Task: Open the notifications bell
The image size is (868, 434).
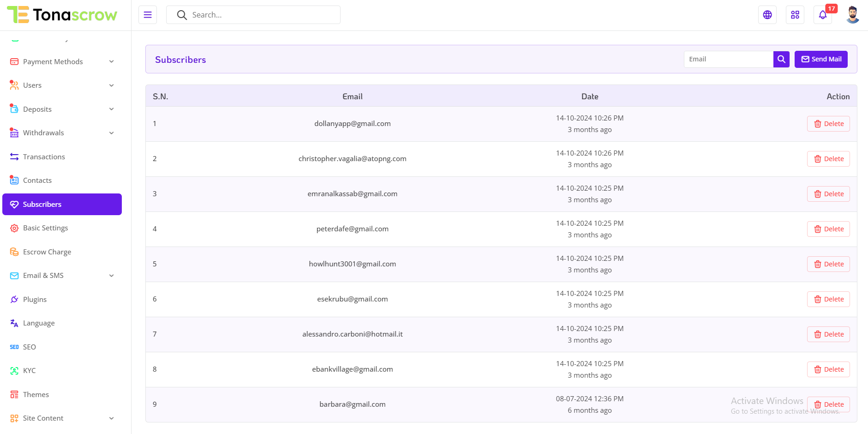Action: point(823,15)
